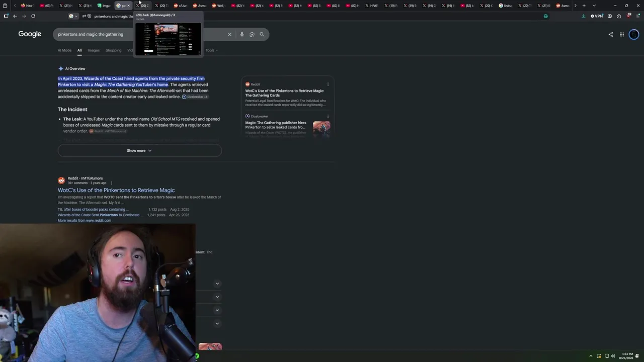644x362 pixels.
Task: Go forward in browser history
Action: (24, 16)
